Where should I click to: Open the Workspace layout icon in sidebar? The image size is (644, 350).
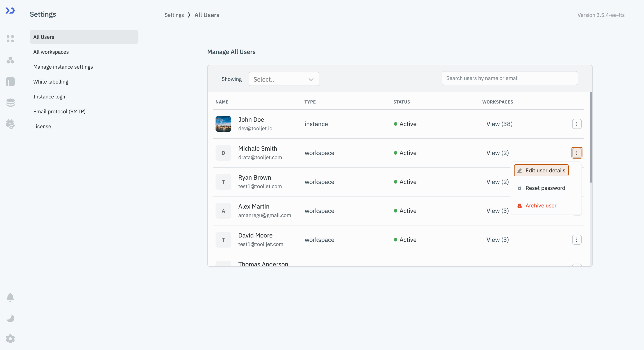tap(10, 82)
